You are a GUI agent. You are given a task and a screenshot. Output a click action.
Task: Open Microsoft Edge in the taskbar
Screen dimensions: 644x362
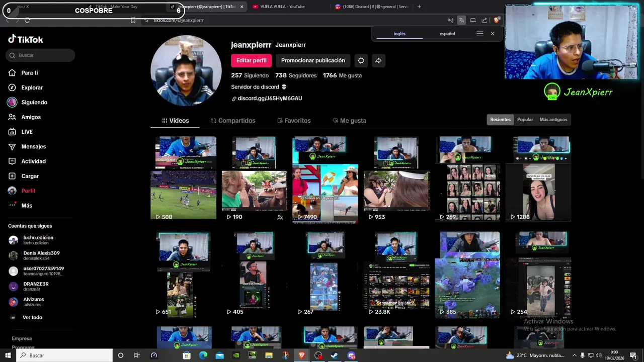pyautogui.click(x=203, y=355)
